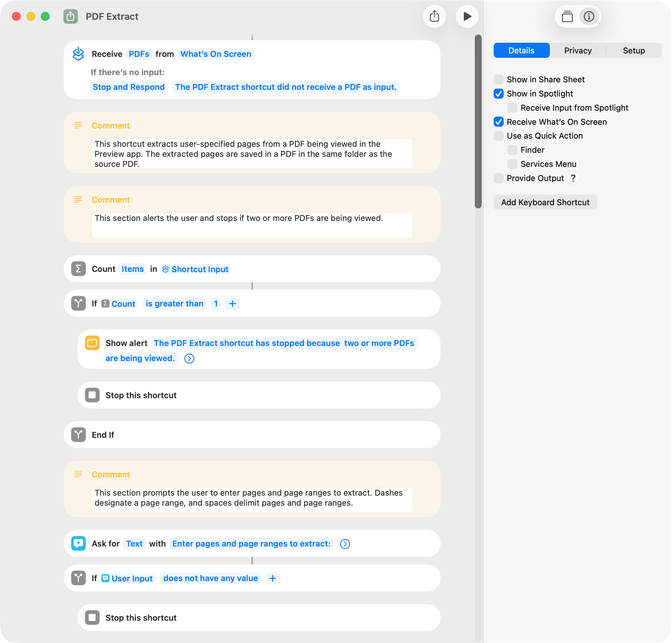This screenshot has width=672, height=643.
Task: Click the PDF Extract shortcut icon
Action: pyautogui.click(x=71, y=16)
